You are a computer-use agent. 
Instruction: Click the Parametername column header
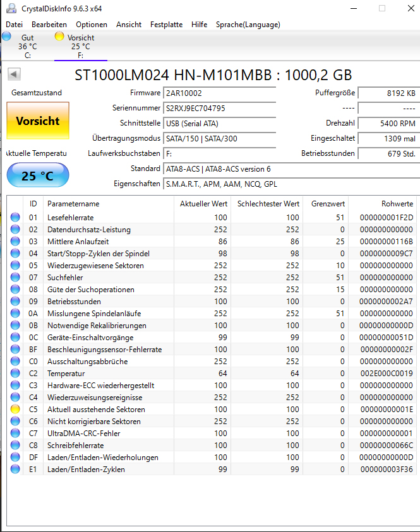(108, 204)
